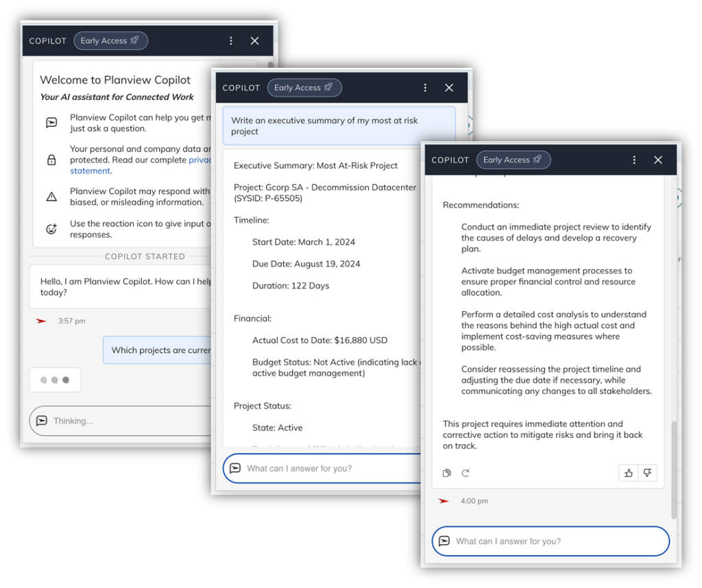702x588 pixels.
Task: Click the '4:00 pm' timestamp
Action: coord(474,501)
